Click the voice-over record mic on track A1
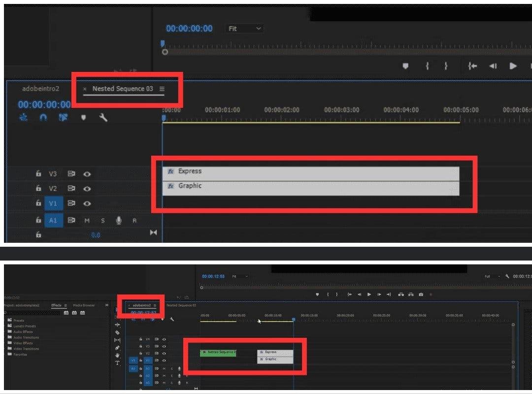 [119, 221]
